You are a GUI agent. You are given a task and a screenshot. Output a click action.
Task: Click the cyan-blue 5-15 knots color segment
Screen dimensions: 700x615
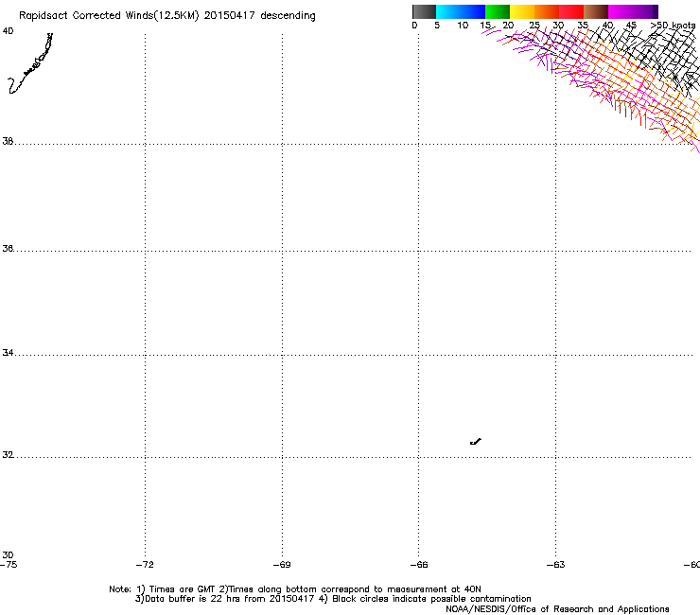(461, 11)
